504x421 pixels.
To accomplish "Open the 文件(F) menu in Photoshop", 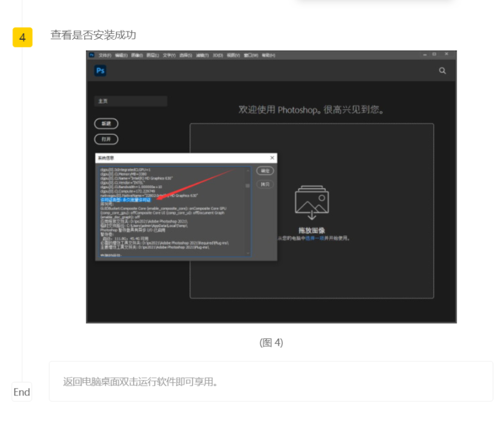I will click(105, 55).
